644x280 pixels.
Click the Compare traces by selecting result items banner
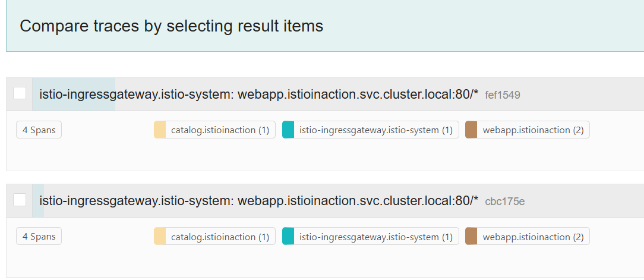(325, 26)
